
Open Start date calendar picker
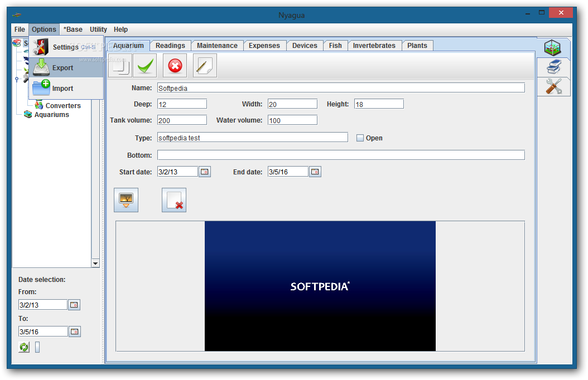pyautogui.click(x=205, y=172)
